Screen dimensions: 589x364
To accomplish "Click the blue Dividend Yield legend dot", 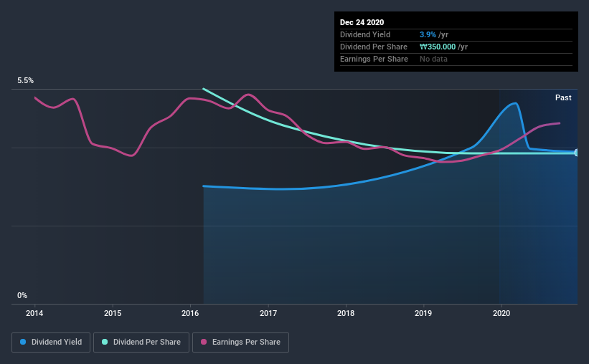I will point(23,342).
